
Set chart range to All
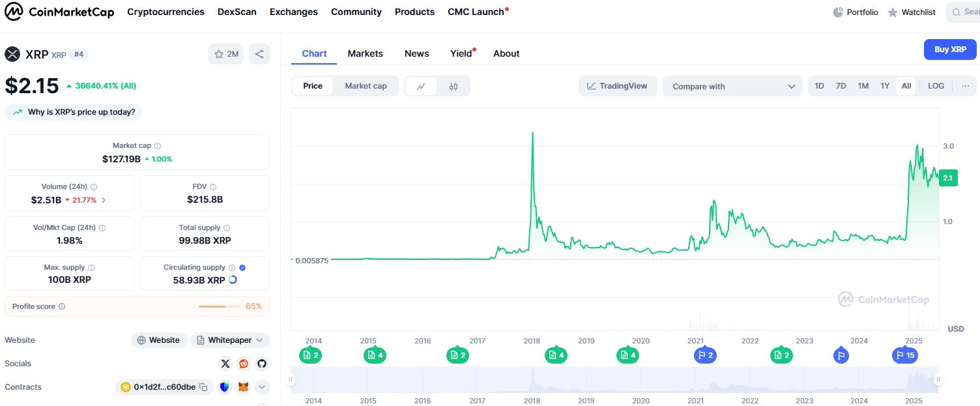click(906, 86)
